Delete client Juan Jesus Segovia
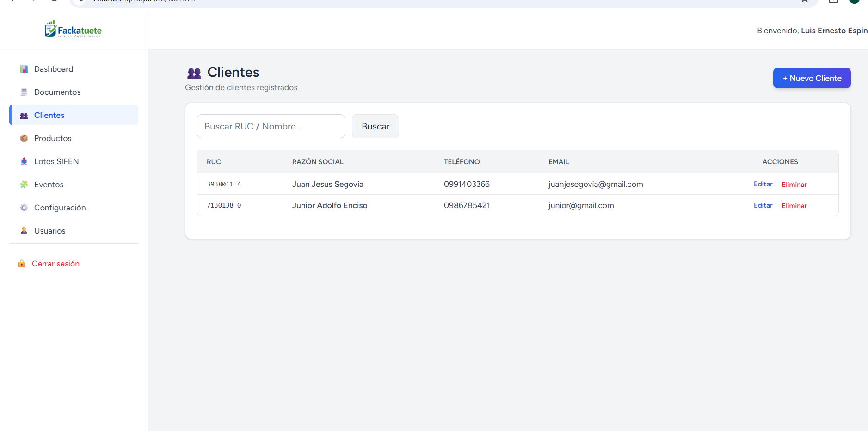Screen dimensions: 868x431 point(794,185)
